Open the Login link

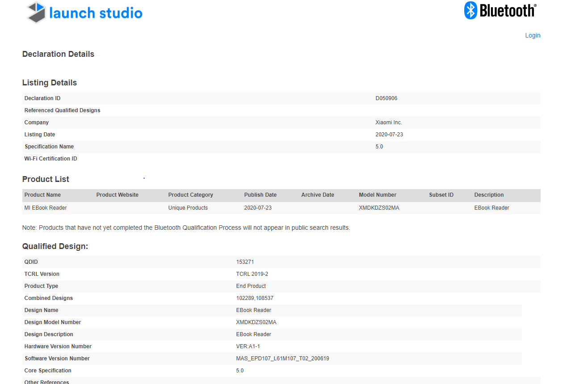[533, 35]
